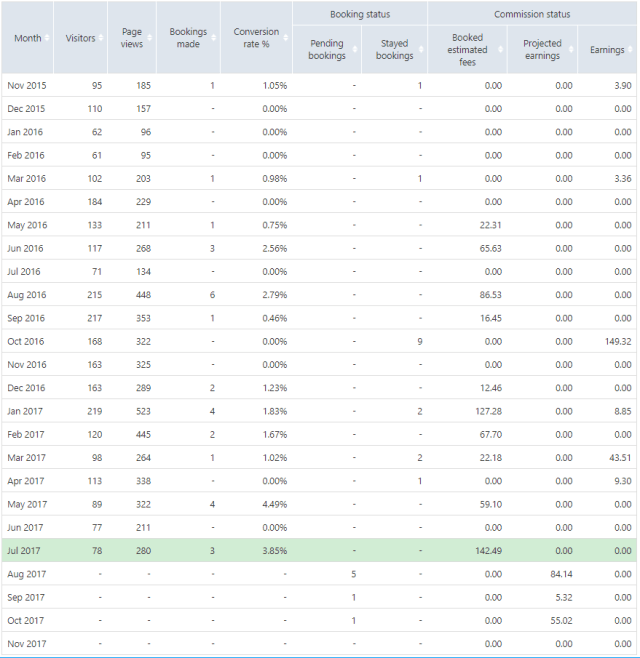Image resolution: width=640 pixels, height=658 pixels.
Task: Sort the Earnings column with its arrow icon
Action: [630, 51]
